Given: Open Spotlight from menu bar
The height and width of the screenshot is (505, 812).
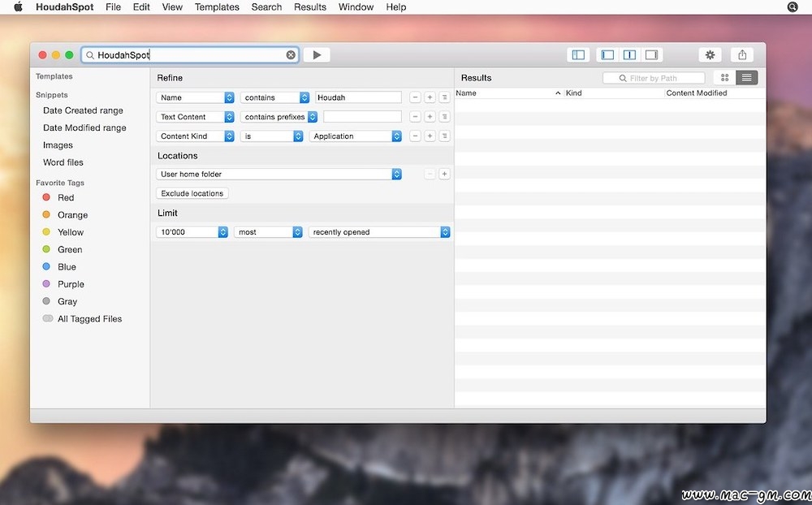Looking at the screenshot, I should pos(793,7).
